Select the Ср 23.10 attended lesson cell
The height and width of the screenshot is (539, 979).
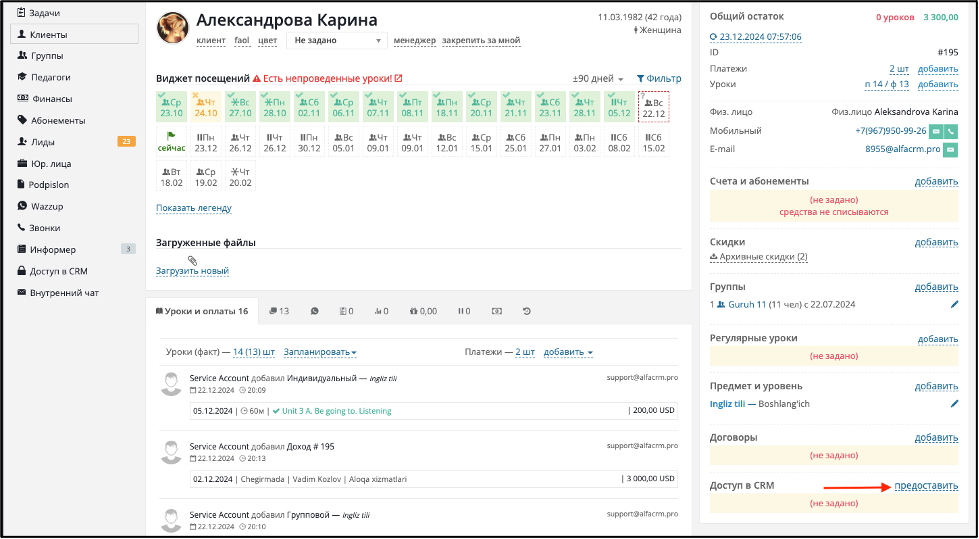[x=171, y=106]
